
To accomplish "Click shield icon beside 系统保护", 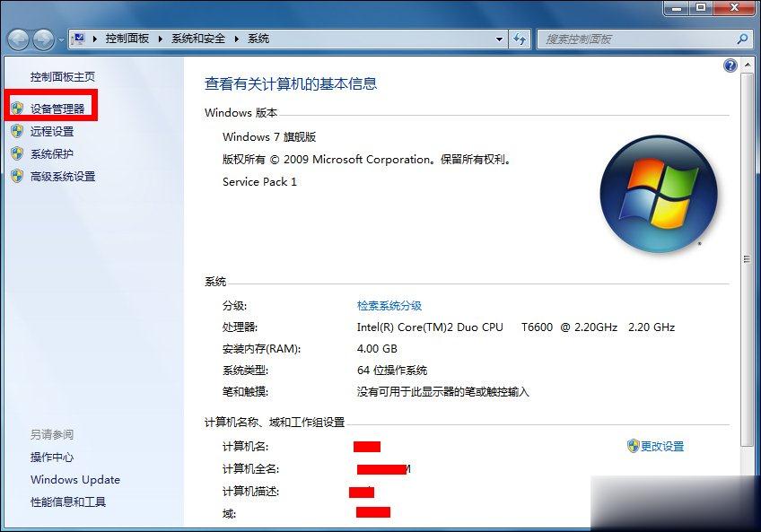I will tap(17, 153).
